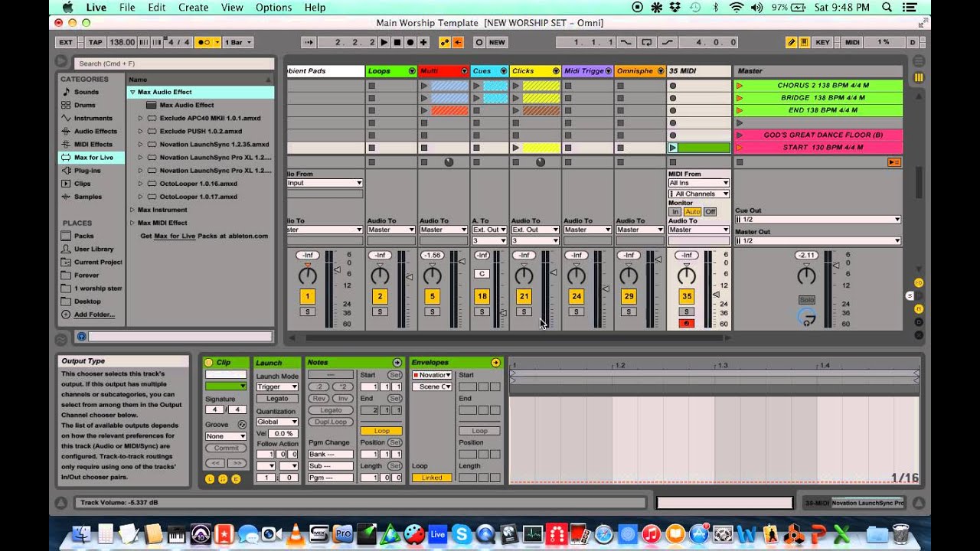Arm the 35 MIDI track record button

point(687,323)
